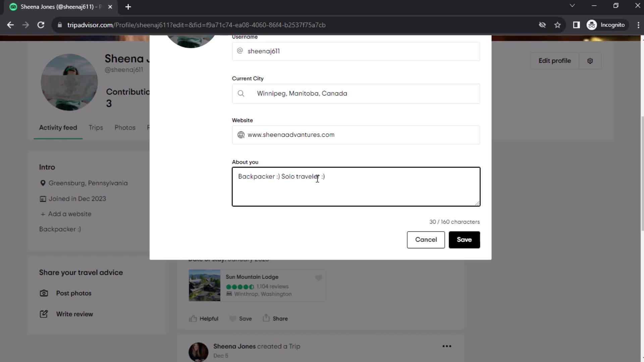
Task: Switch to the Photos tab
Action: pyautogui.click(x=125, y=128)
